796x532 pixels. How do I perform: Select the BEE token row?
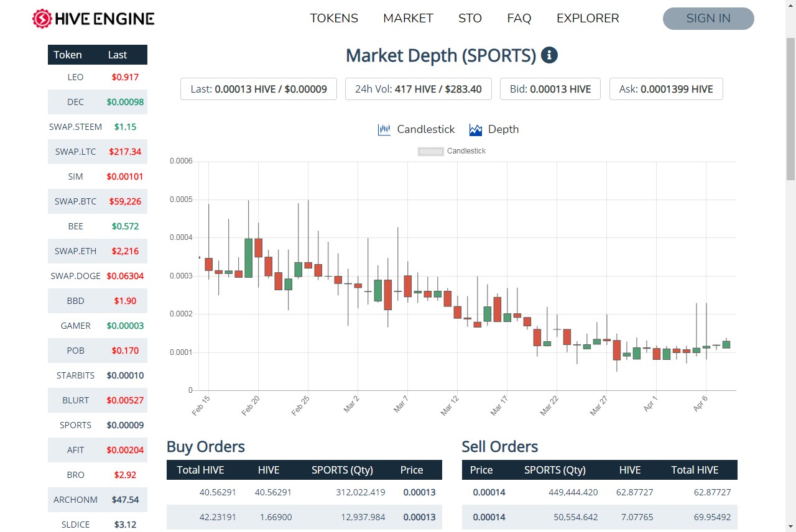click(98, 226)
